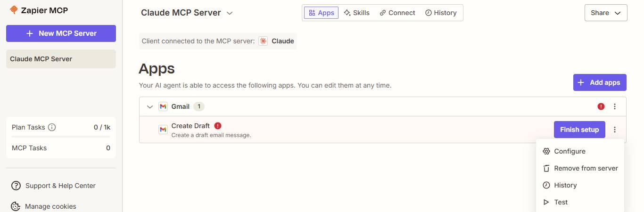
Task: Choose Test from the context menu
Action: [580, 202]
